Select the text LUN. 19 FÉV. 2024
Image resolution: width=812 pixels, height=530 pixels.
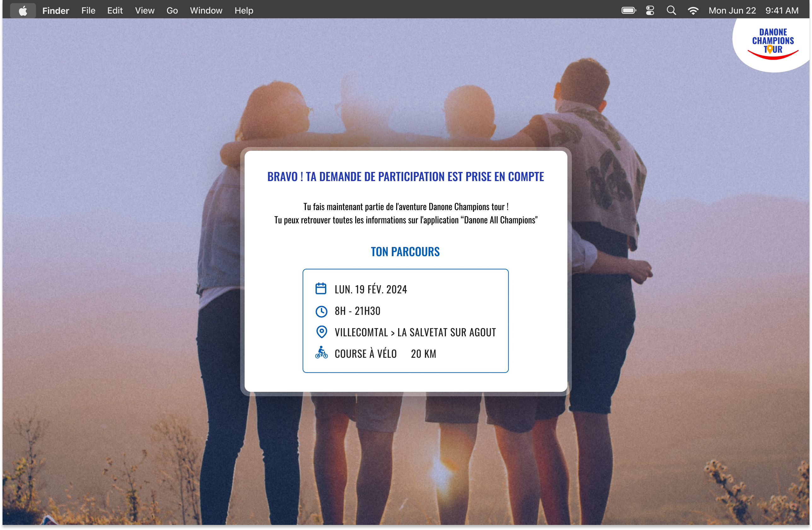coord(371,290)
